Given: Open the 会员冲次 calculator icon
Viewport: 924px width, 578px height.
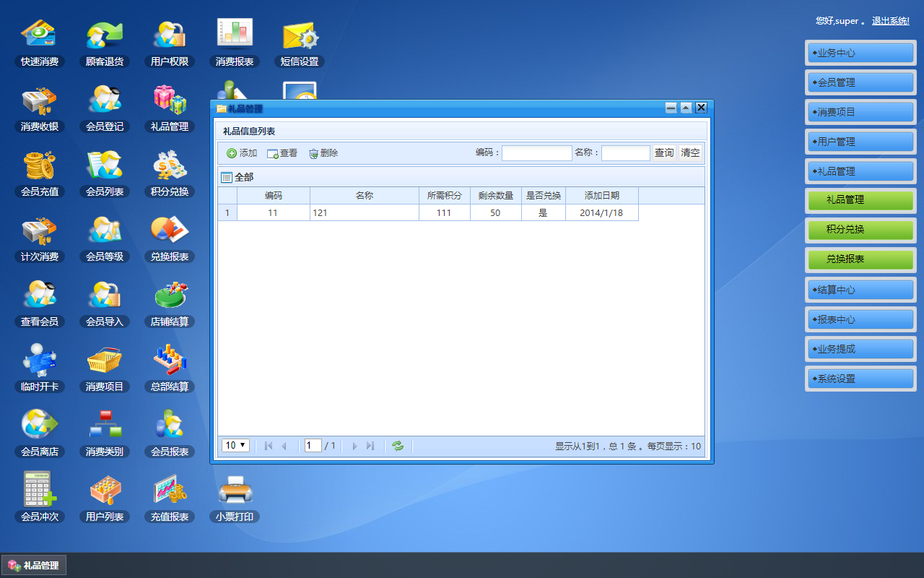Looking at the screenshot, I should [40, 499].
